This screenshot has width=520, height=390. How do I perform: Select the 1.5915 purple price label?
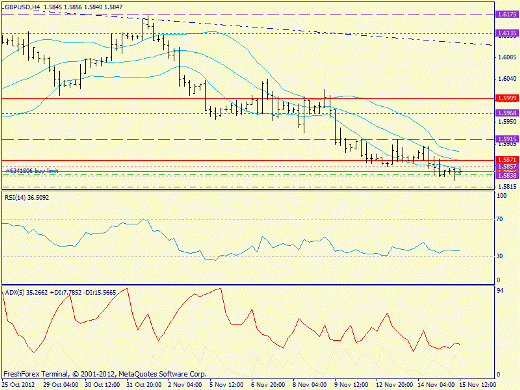(507, 139)
